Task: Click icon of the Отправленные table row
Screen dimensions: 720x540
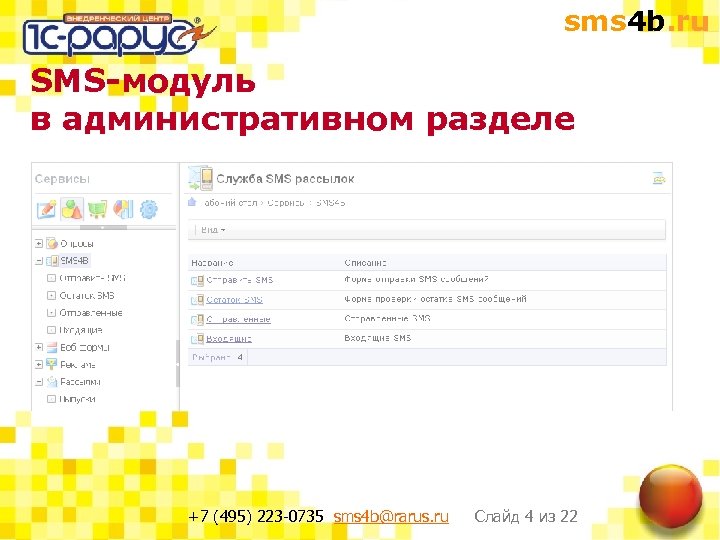Action: 197,319
